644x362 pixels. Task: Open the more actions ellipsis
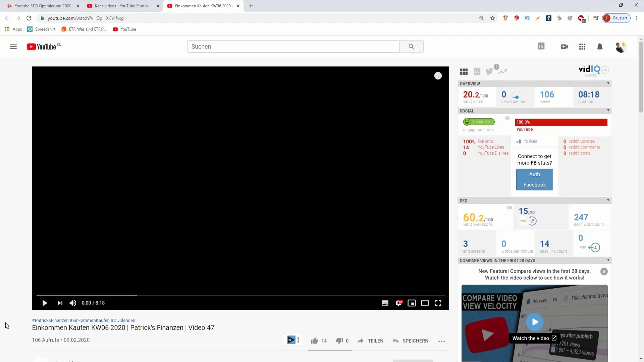click(x=442, y=341)
